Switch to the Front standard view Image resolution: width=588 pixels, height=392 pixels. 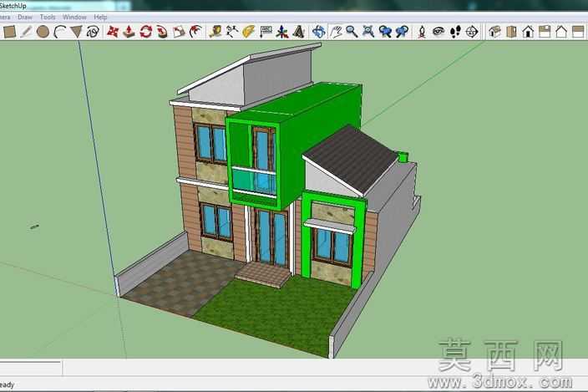528,32
